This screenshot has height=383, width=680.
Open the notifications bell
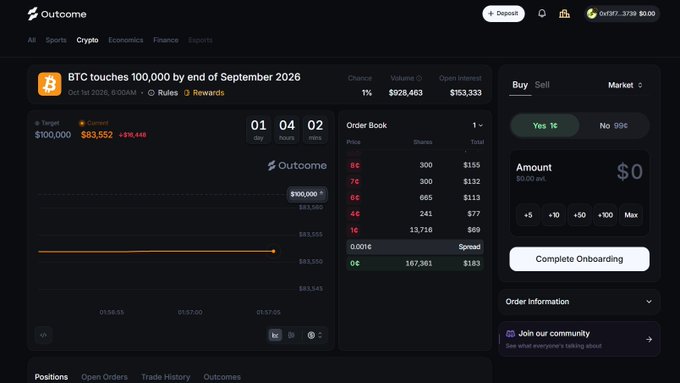click(542, 13)
